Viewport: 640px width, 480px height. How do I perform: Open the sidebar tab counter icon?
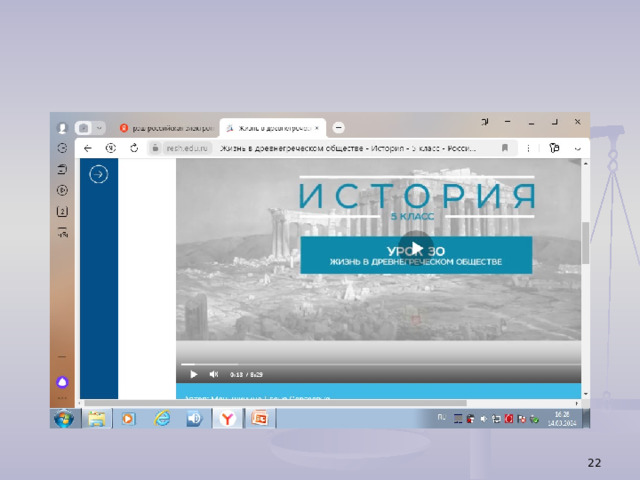tap(62, 211)
